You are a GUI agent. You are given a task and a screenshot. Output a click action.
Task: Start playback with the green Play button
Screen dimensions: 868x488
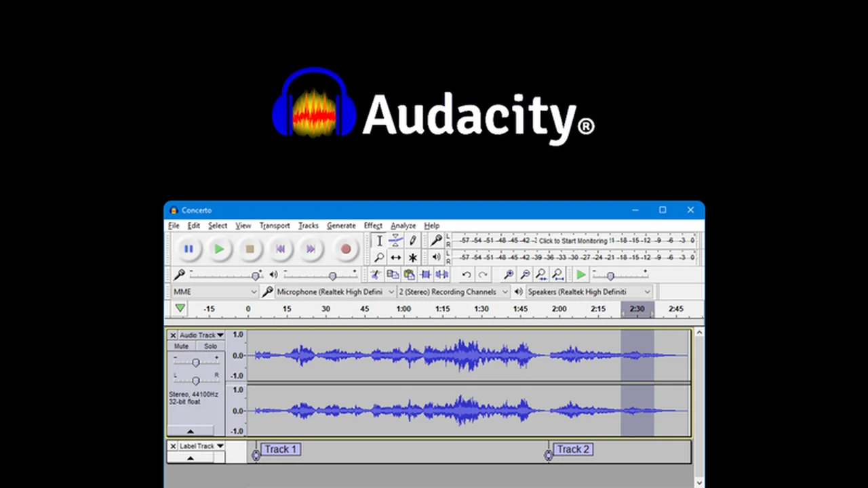(219, 249)
